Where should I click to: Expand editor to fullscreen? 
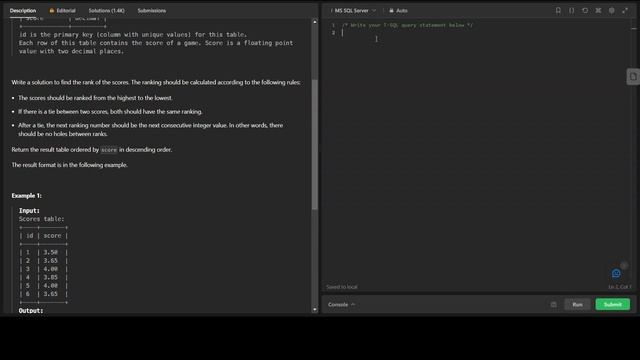click(x=625, y=11)
